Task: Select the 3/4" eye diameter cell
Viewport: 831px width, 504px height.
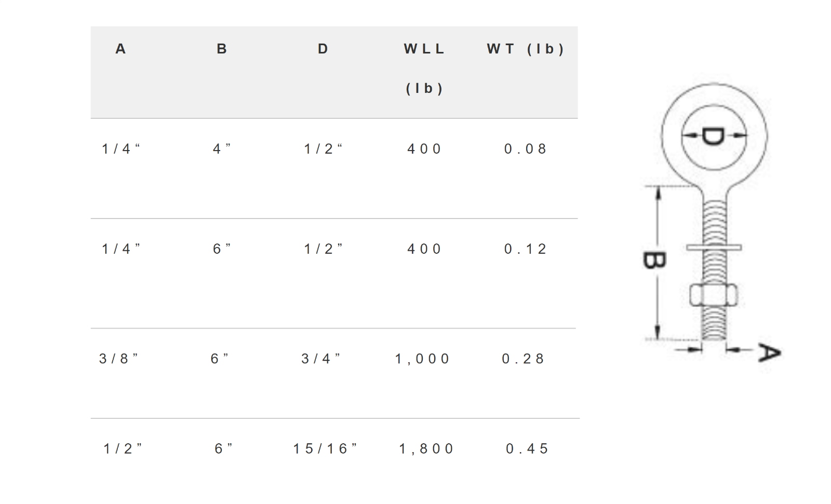Action: 321,359
